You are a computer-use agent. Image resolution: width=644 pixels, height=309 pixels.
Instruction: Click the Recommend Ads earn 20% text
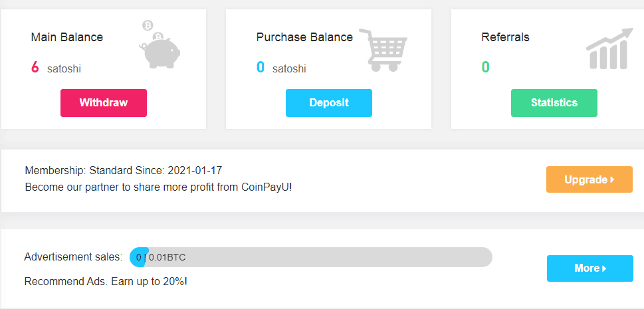click(x=106, y=281)
